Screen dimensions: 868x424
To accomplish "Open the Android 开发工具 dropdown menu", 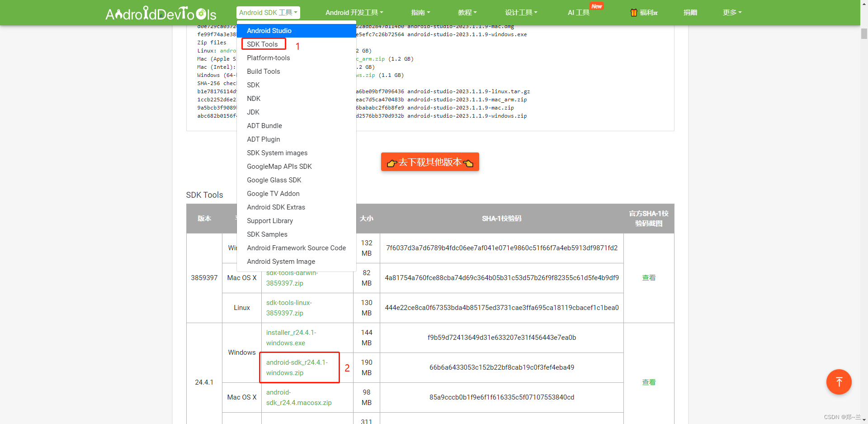I will (354, 13).
